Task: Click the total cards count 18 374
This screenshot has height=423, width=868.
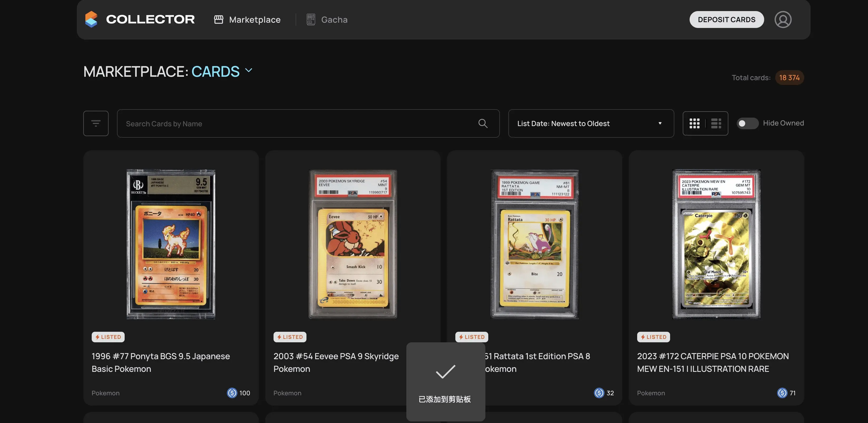Action: pos(789,78)
